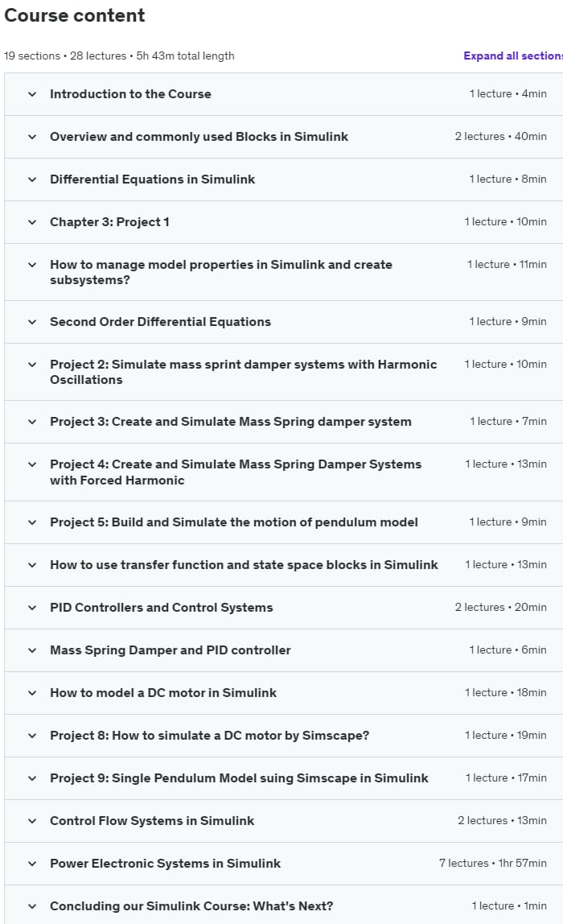The height and width of the screenshot is (924, 563).
Task: Expand all sections link
Action: 513,56
